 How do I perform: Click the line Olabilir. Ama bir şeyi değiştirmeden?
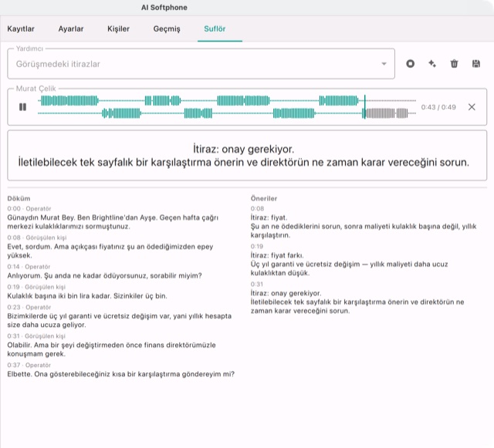tap(111, 349)
